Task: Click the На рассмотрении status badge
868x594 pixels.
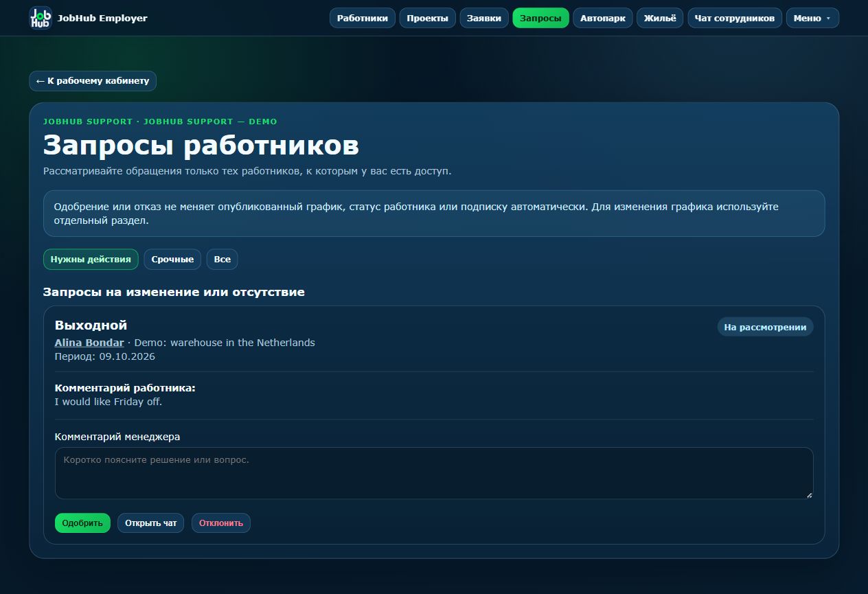Action: (765, 327)
